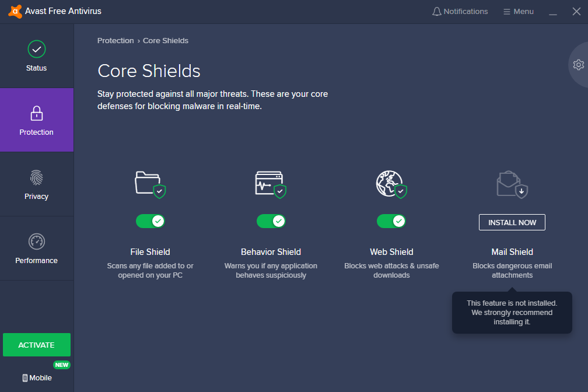Image resolution: width=588 pixels, height=392 pixels.
Task: Disable the Behavior Shield toggle
Action: [x=271, y=221]
